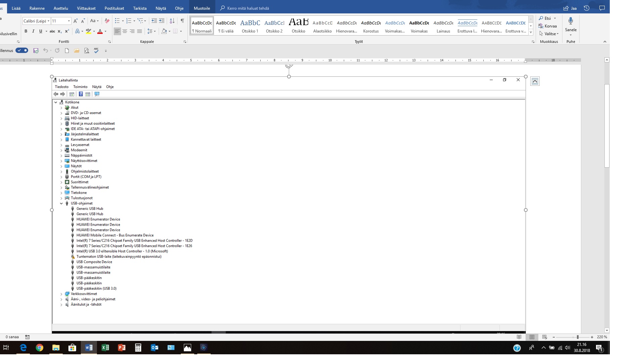644x362 pixels.
Task: Toggle automatic save switch
Action: [22, 51]
